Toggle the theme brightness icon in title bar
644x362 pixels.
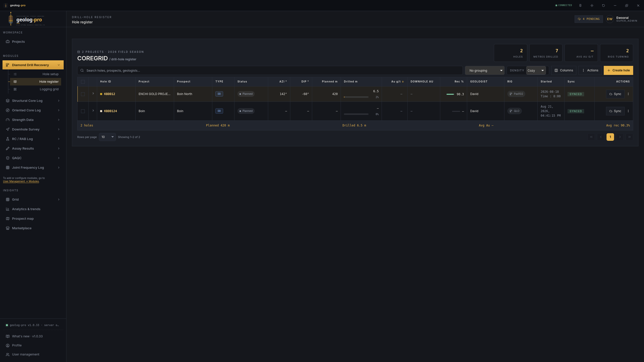592,5
